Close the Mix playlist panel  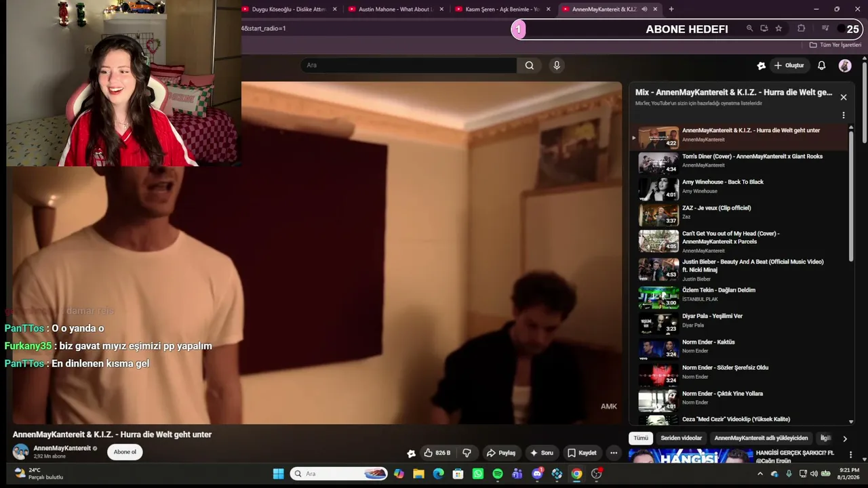[x=844, y=97]
